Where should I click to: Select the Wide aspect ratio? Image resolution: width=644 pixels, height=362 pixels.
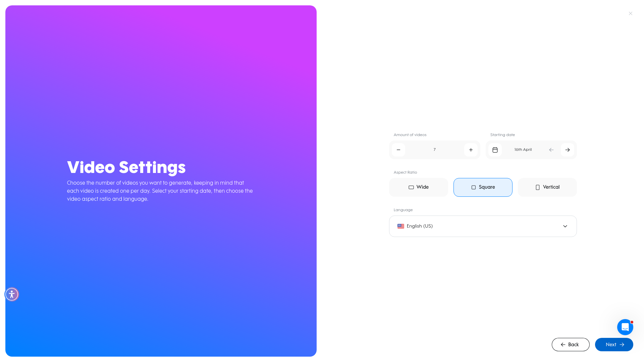[x=418, y=187]
